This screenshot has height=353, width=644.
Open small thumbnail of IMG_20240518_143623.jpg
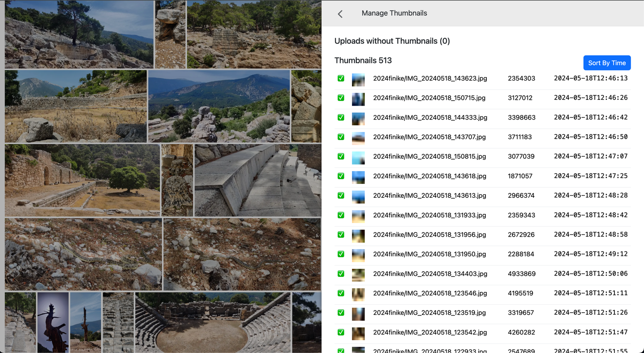coord(358,80)
